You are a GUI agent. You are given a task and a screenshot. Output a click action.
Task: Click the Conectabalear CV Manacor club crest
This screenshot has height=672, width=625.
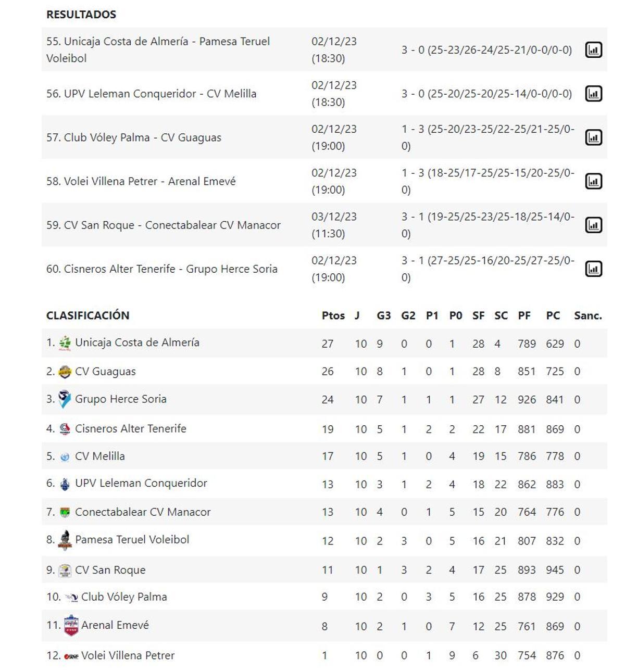[65, 512]
